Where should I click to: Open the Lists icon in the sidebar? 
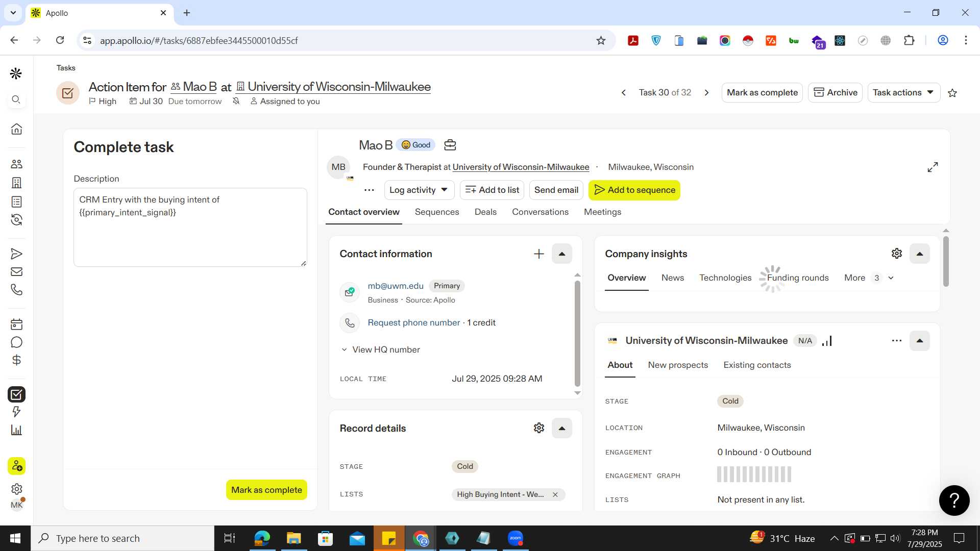coord(16,202)
